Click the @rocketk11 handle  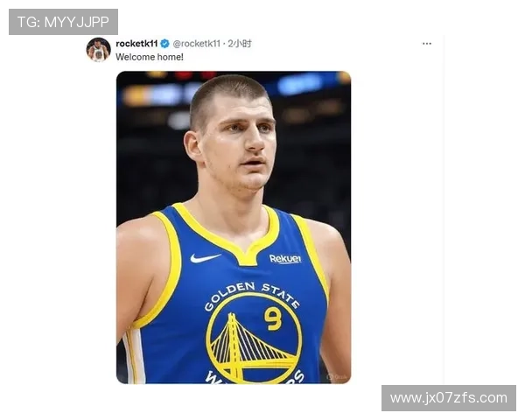(197, 44)
